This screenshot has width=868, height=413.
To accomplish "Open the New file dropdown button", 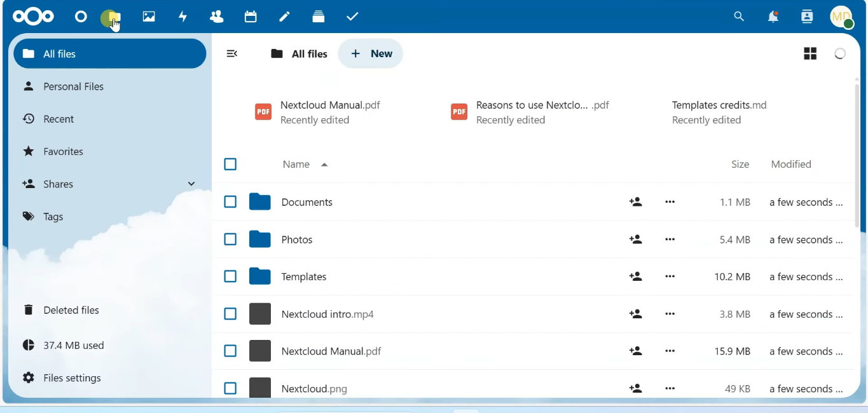I will [x=371, y=54].
